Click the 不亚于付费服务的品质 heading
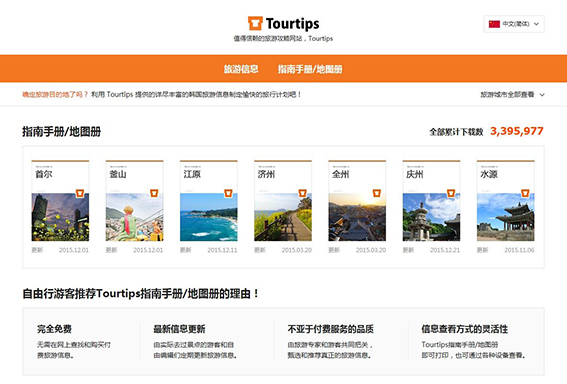Viewport: 567px width, 384px height. (331, 329)
